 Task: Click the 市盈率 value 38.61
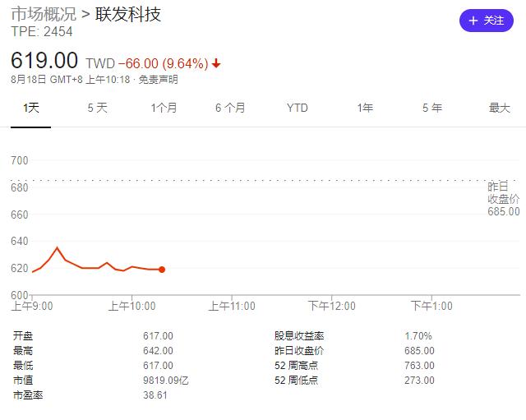(x=155, y=395)
